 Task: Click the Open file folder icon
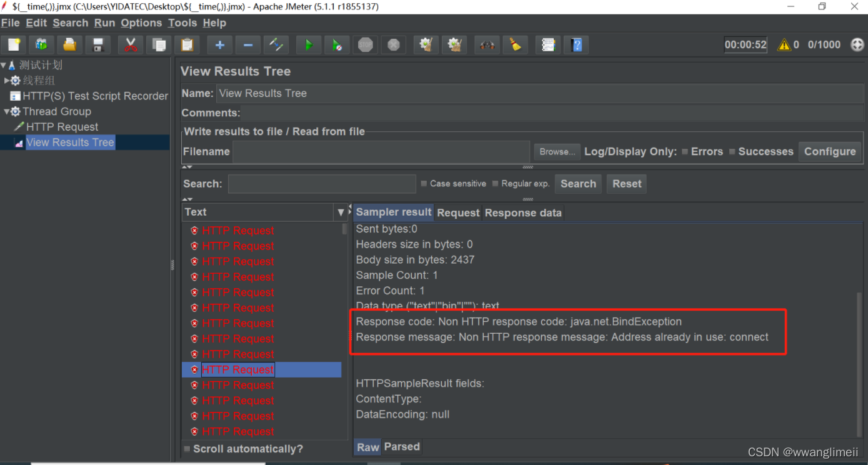click(70, 44)
